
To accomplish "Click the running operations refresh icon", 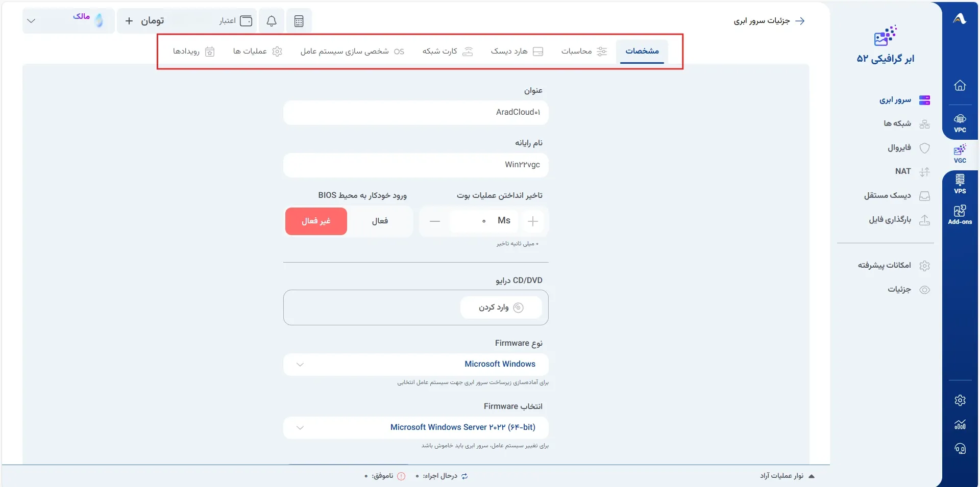I will pos(464,476).
